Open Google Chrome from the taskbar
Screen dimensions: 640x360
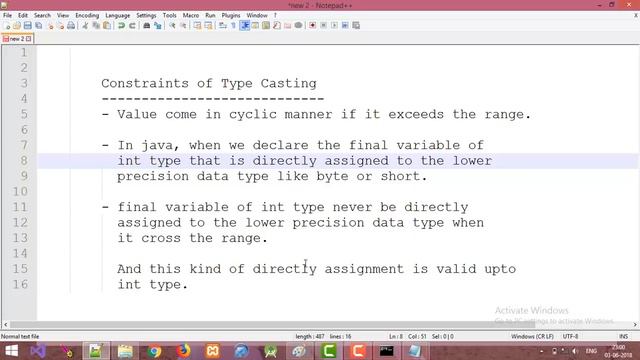click(154, 351)
